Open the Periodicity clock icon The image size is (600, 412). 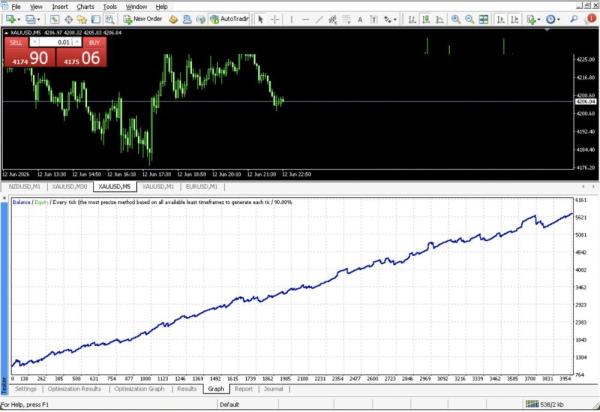551,19
